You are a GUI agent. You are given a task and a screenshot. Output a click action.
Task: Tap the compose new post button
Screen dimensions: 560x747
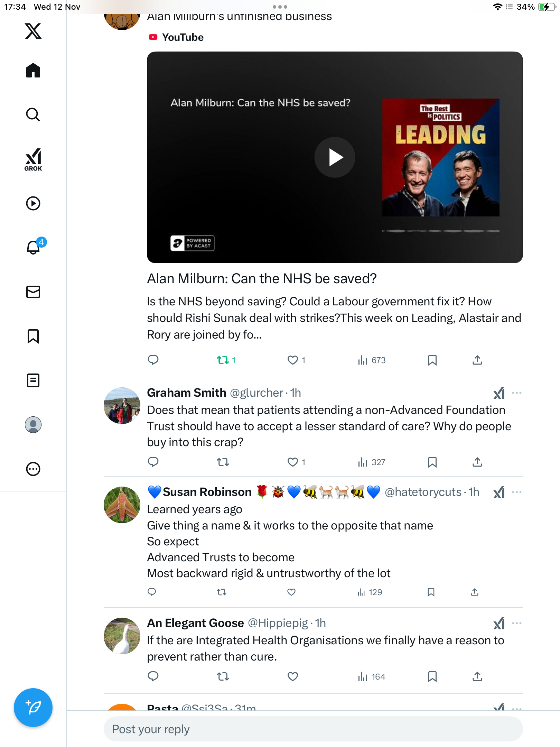coord(33,707)
